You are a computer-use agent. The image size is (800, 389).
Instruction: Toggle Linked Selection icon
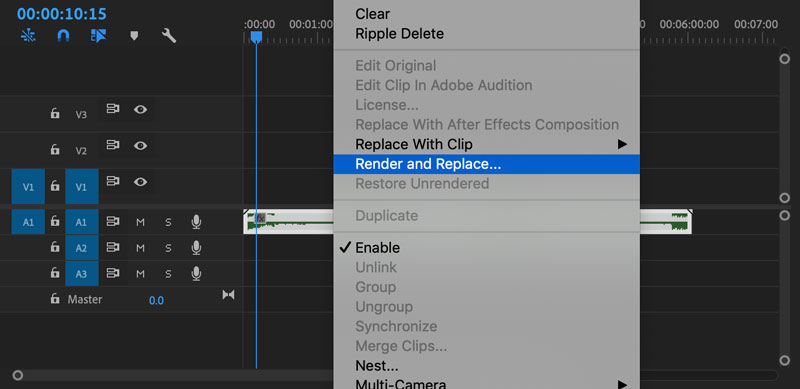(x=98, y=36)
